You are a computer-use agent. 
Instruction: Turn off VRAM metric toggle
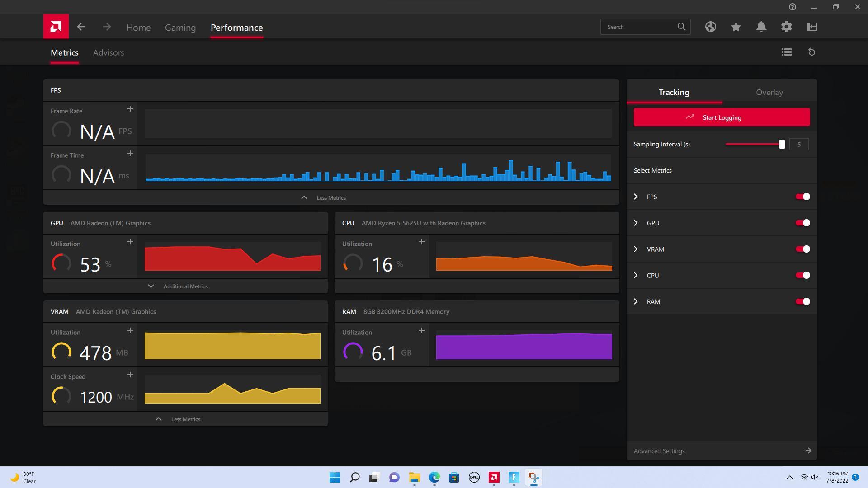click(x=802, y=249)
